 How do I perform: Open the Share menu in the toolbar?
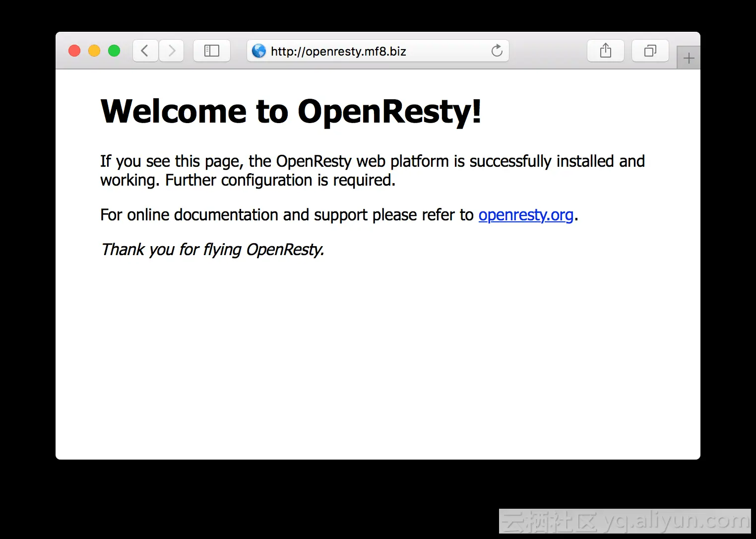pyautogui.click(x=606, y=51)
